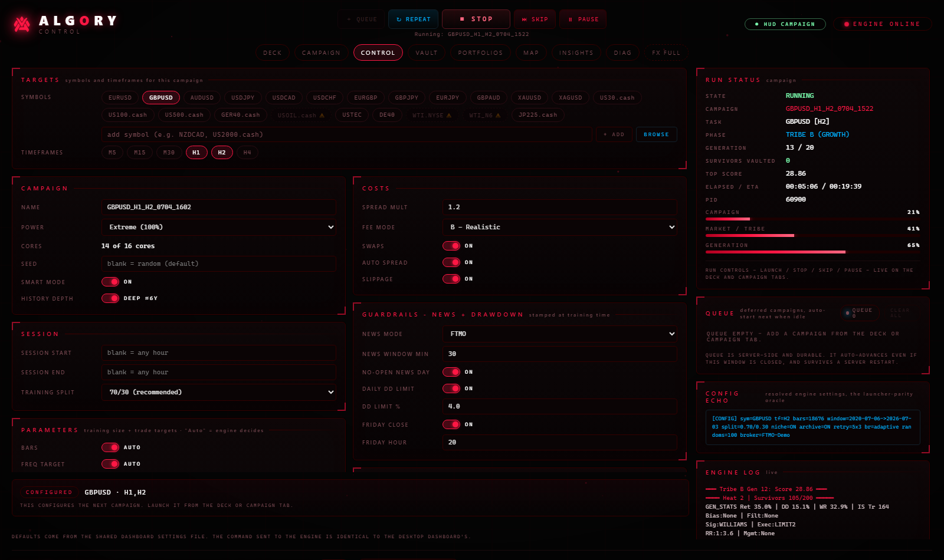Toggle the Slippage switch
944x560 pixels.
[451, 279]
